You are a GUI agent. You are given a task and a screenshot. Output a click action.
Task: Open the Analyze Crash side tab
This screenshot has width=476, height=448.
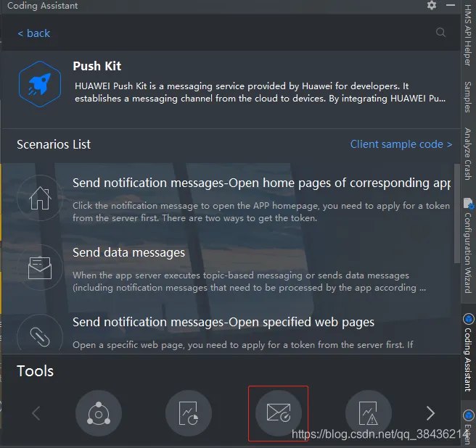(x=468, y=154)
